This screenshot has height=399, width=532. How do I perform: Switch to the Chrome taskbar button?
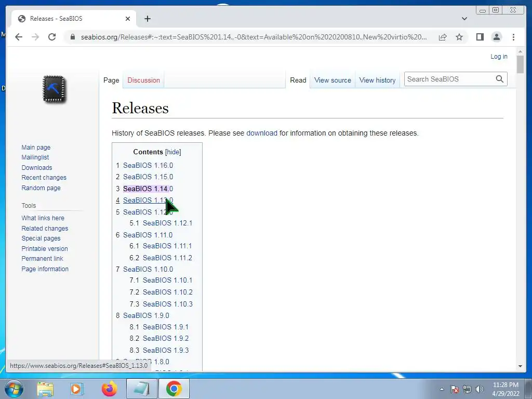[174, 389]
